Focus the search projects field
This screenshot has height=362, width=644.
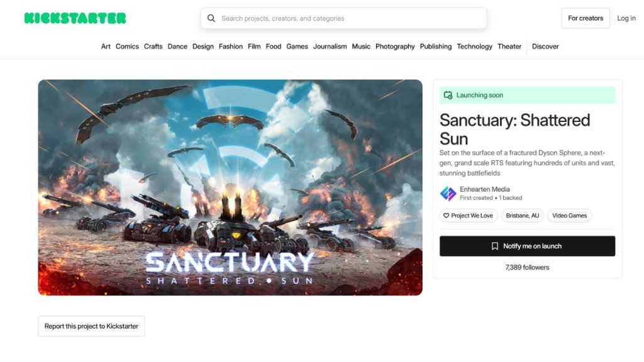pyautogui.click(x=344, y=18)
